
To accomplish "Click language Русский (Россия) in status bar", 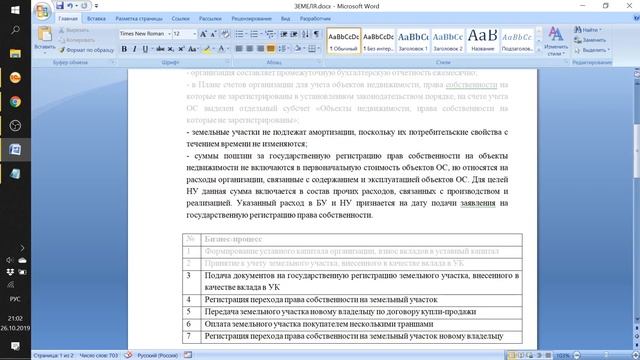I will 157,356.
